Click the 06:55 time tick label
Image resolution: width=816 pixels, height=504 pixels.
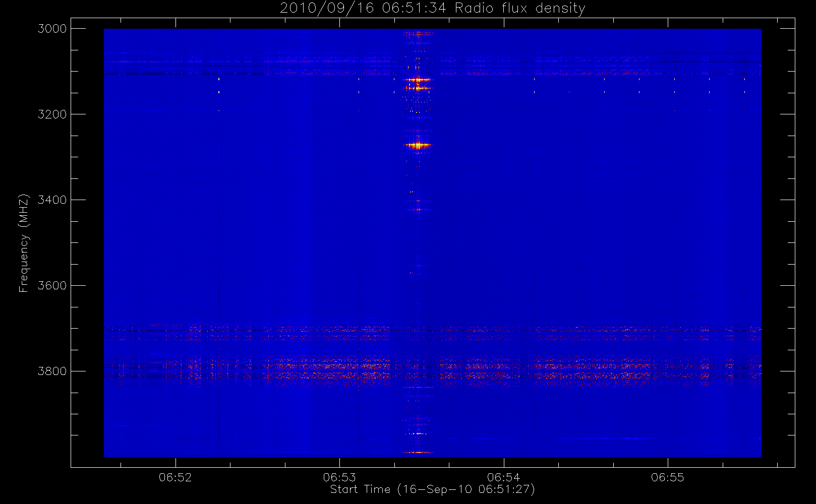[668, 477]
